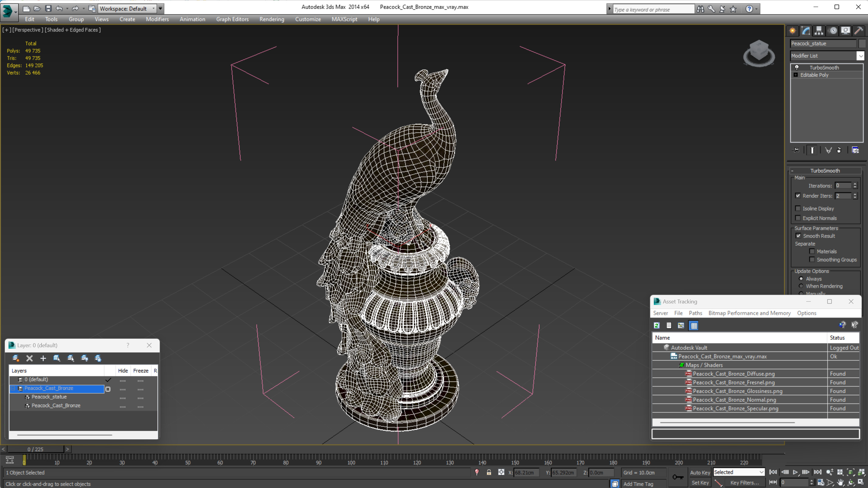The image size is (868, 488).
Task: Switch Asset Tracking to table view icon
Action: [694, 325]
